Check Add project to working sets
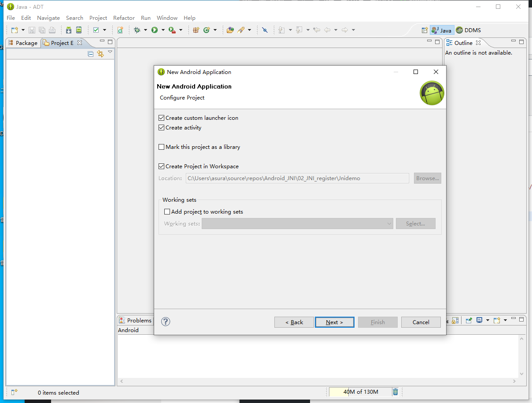The height and width of the screenshot is (403, 532). click(x=167, y=212)
